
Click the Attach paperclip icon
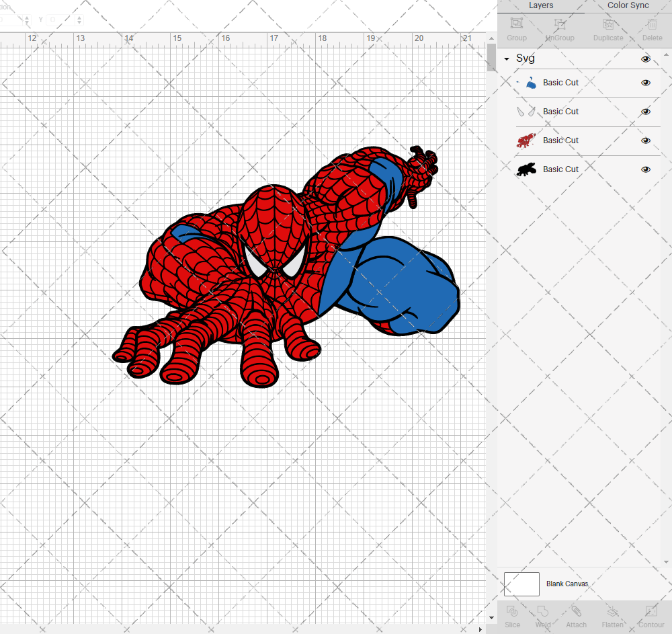576,611
